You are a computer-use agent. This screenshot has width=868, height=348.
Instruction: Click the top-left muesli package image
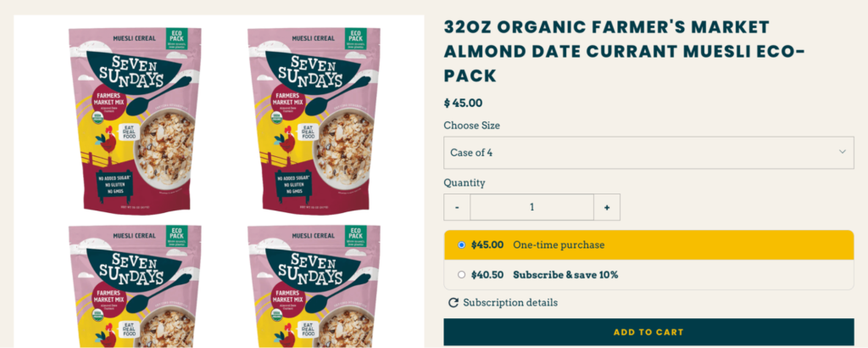[x=136, y=119]
